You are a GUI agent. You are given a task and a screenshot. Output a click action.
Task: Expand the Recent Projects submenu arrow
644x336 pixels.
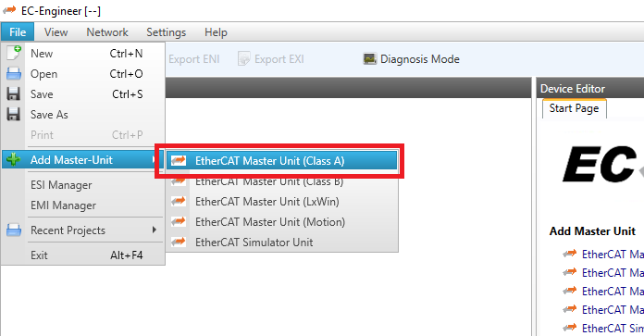(155, 230)
